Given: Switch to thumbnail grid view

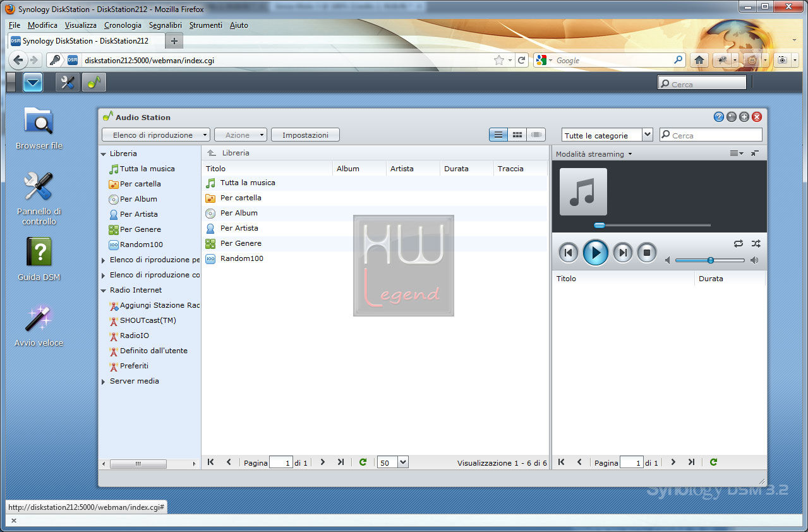Looking at the screenshot, I should (517, 135).
